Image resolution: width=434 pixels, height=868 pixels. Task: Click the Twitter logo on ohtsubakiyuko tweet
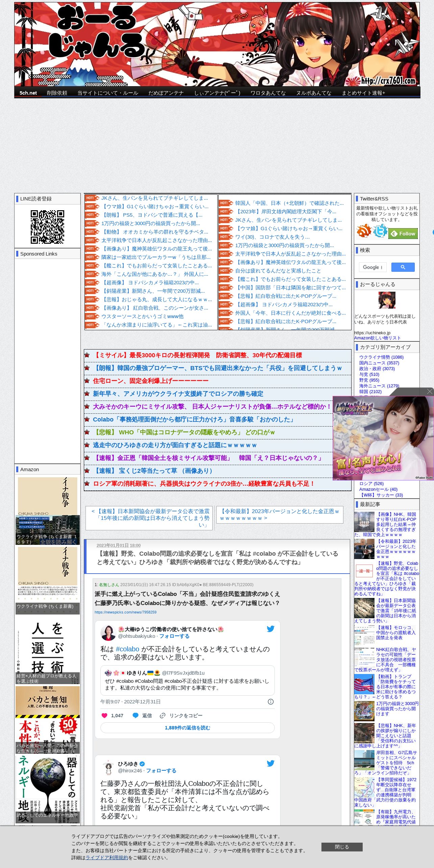270,629
